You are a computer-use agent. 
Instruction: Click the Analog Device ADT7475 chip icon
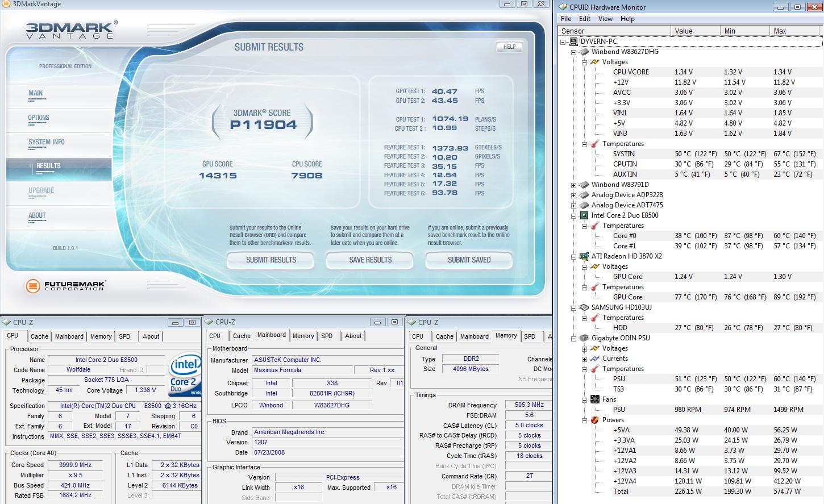pos(584,205)
